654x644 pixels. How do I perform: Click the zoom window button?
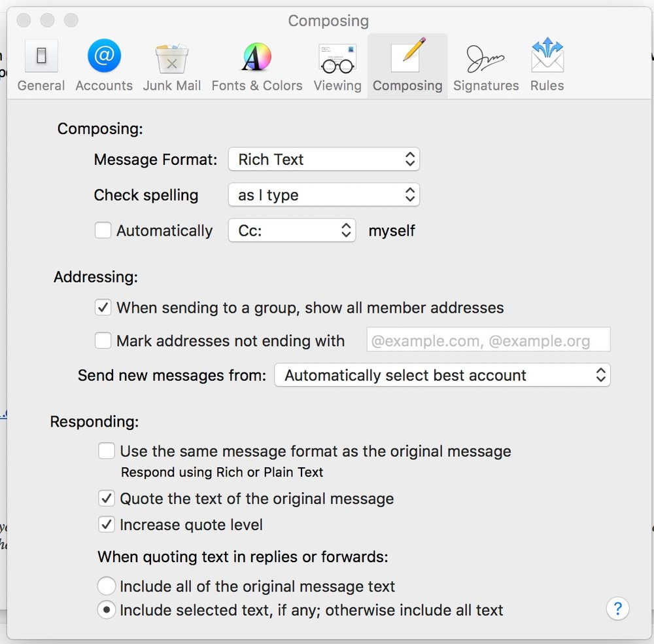click(x=71, y=20)
